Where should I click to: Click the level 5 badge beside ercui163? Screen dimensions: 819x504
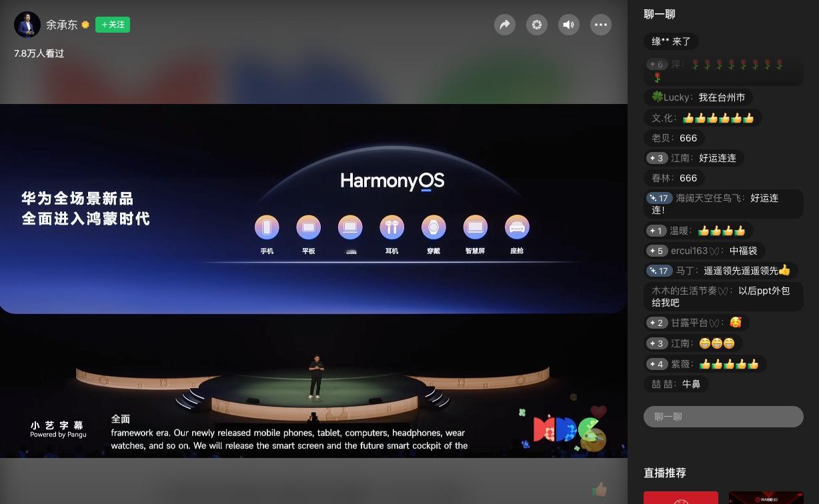coord(656,251)
